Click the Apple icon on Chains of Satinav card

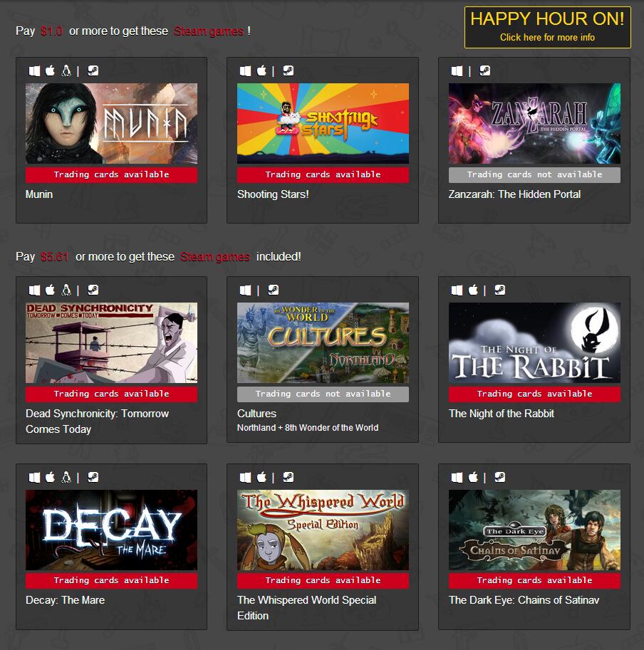click(x=473, y=477)
